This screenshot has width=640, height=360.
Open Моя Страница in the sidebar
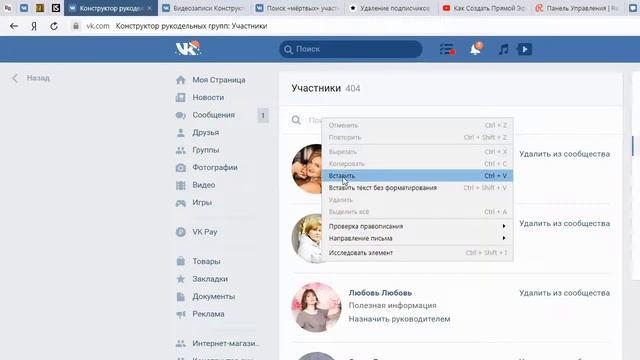pyautogui.click(x=219, y=80)
